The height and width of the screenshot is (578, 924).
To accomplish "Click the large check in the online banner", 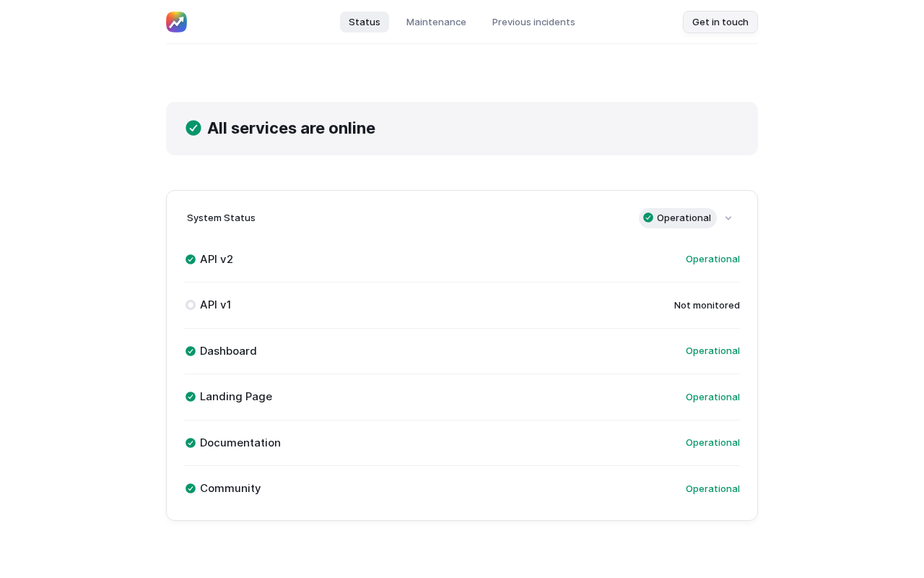I will pyautogui.click(x=193, y=128).
